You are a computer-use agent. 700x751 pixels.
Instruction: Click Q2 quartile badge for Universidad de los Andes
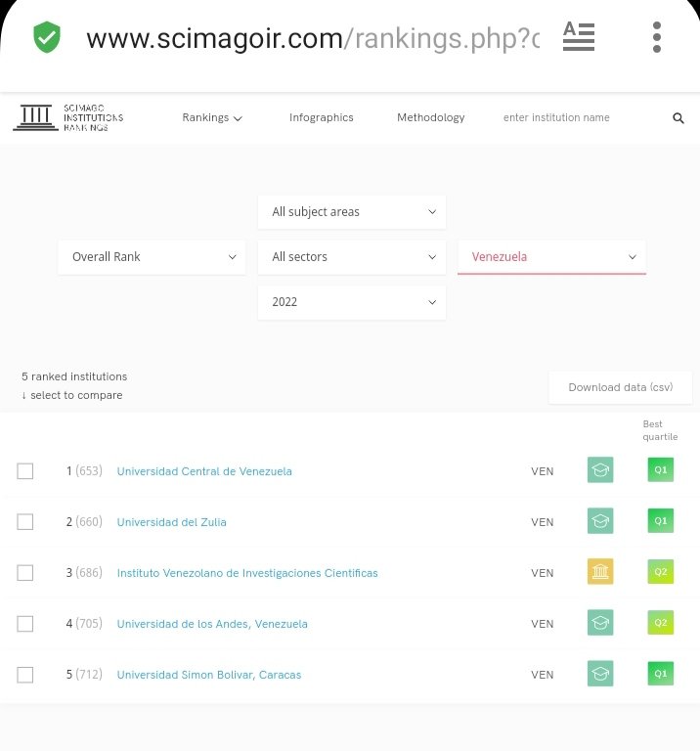(x=660, y=623)
